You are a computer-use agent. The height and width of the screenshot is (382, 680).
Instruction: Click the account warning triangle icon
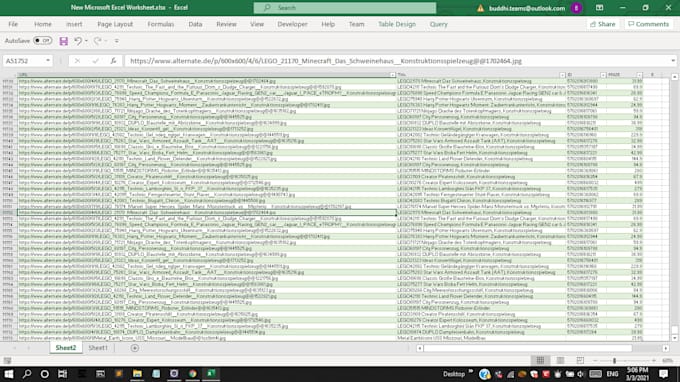481,8
